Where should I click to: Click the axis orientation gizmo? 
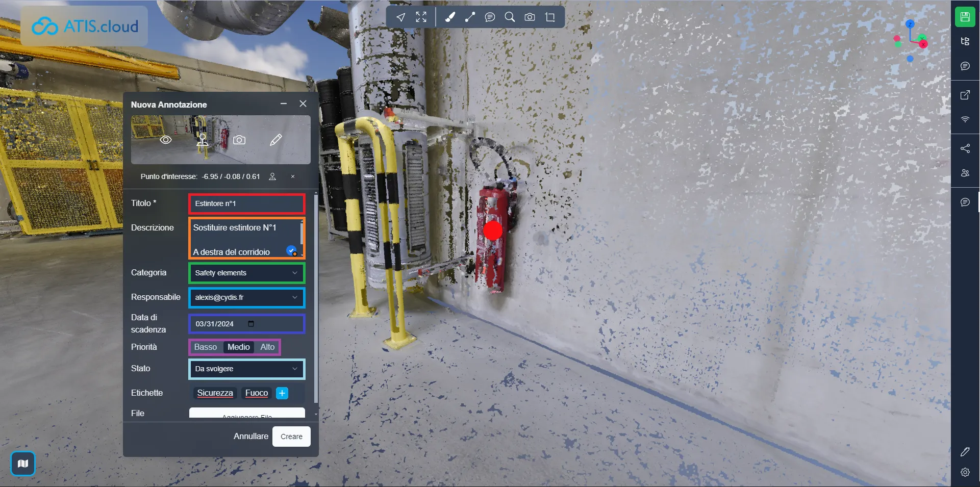[x=911, y=41]
